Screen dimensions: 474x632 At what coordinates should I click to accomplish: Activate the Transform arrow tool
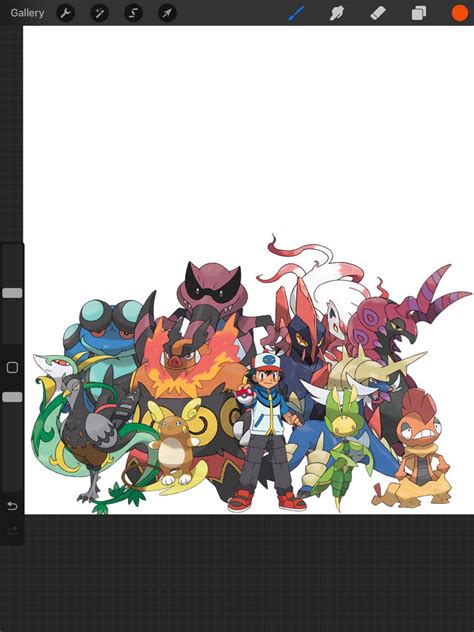pos(167,13)
